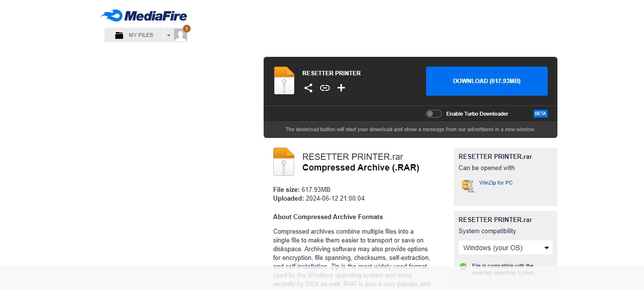Click the green compatibility checkmark icon
The width and height of the screenshot is (644, 290).
coord(463,266)
